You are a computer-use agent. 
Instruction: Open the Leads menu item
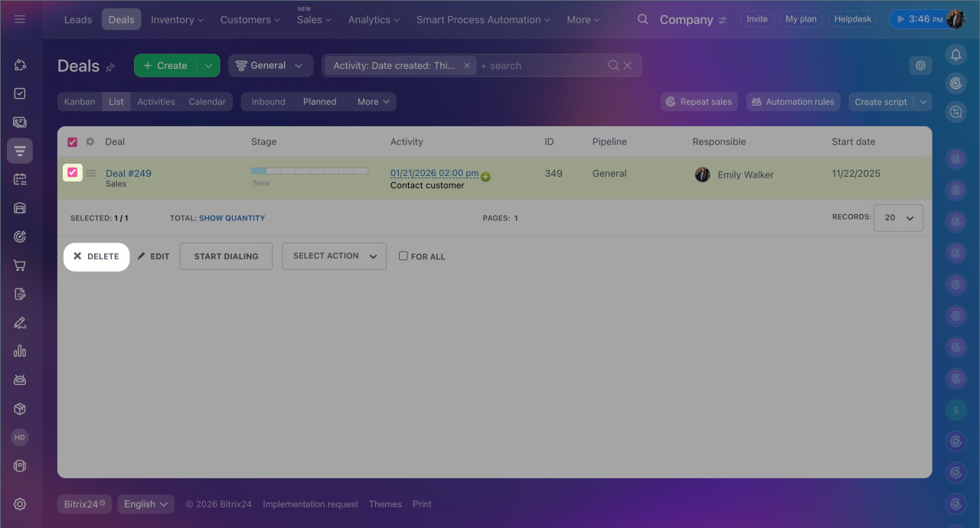click(x=77, y=20)
